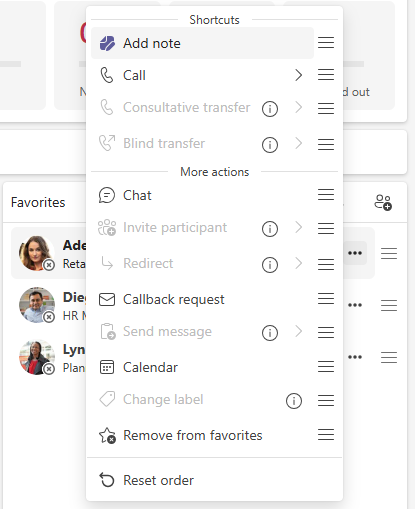Click reorder handle next to Chat
The image size is (415, 509).
(x=326, y=194)
